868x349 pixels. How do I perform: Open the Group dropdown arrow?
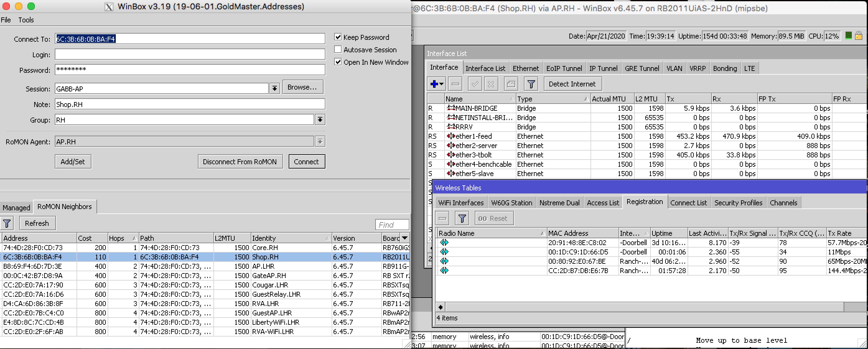tap(320, 119)
